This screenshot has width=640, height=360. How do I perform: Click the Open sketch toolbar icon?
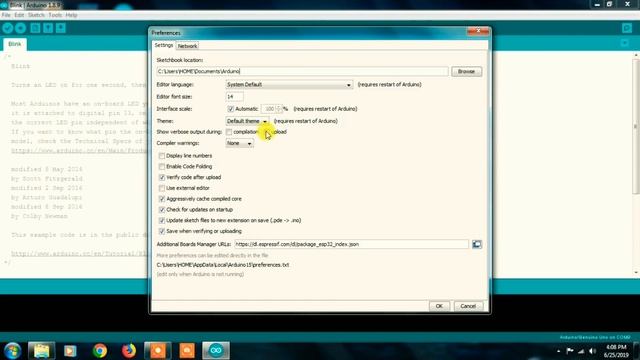(x=48, y=28)
